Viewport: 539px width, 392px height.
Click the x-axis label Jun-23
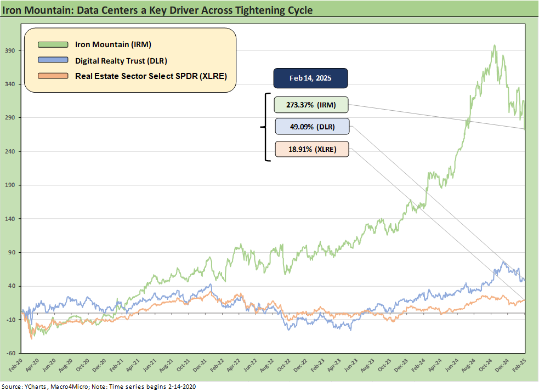[351, 365]
